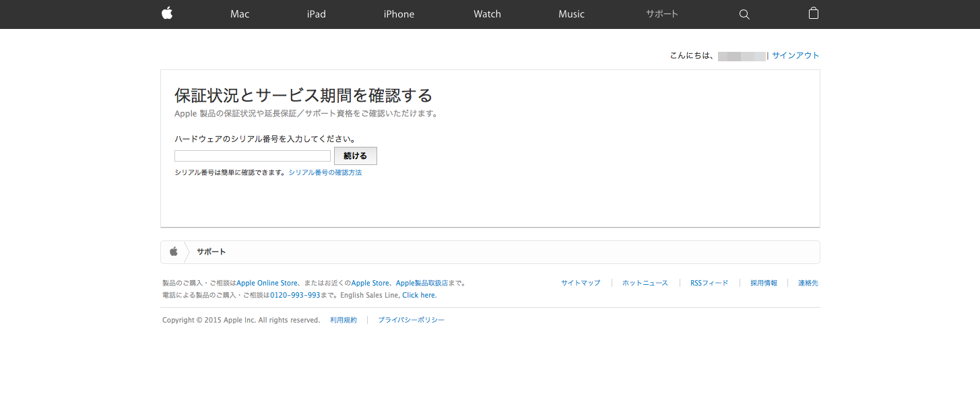The width and height of the screenshot is (980, 398).
Task: Open the Apple製品取扱店 link
Action: point(422,284)
